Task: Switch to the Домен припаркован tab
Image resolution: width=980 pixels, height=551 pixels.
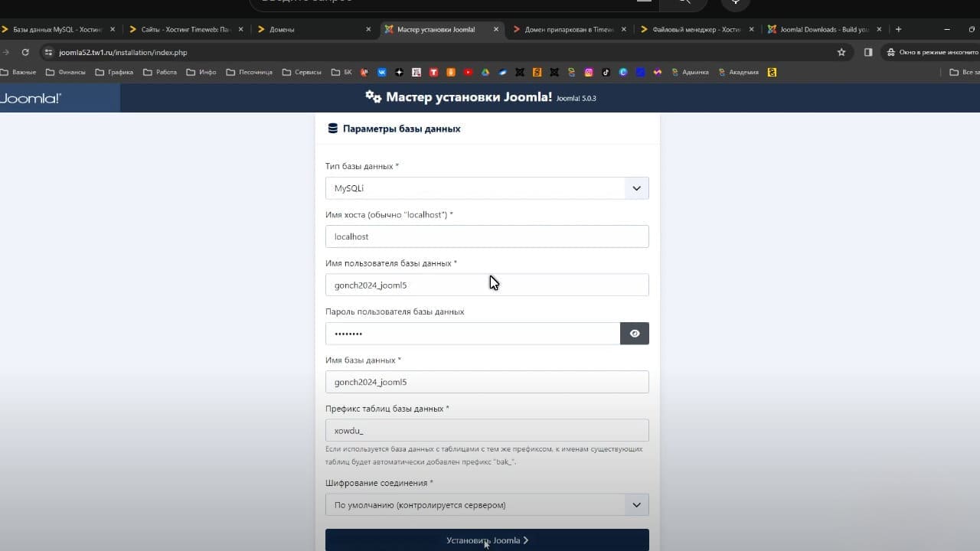Action: (569, 29)
